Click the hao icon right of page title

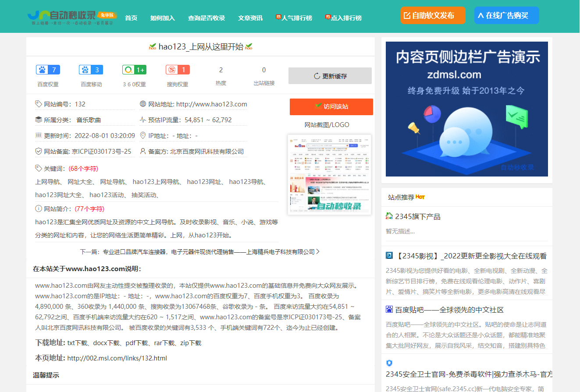249,46
